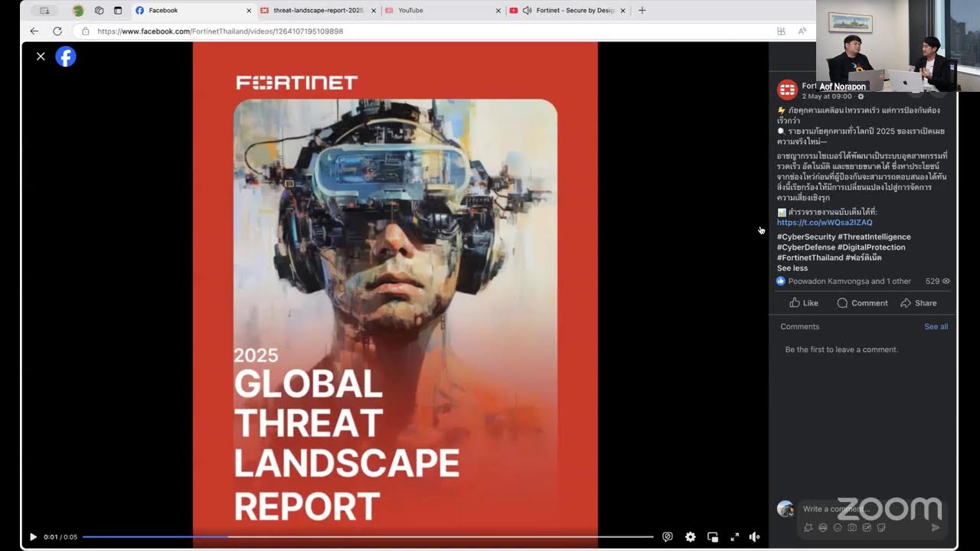Open the post date 2 May at 09:00

[827, 96]
